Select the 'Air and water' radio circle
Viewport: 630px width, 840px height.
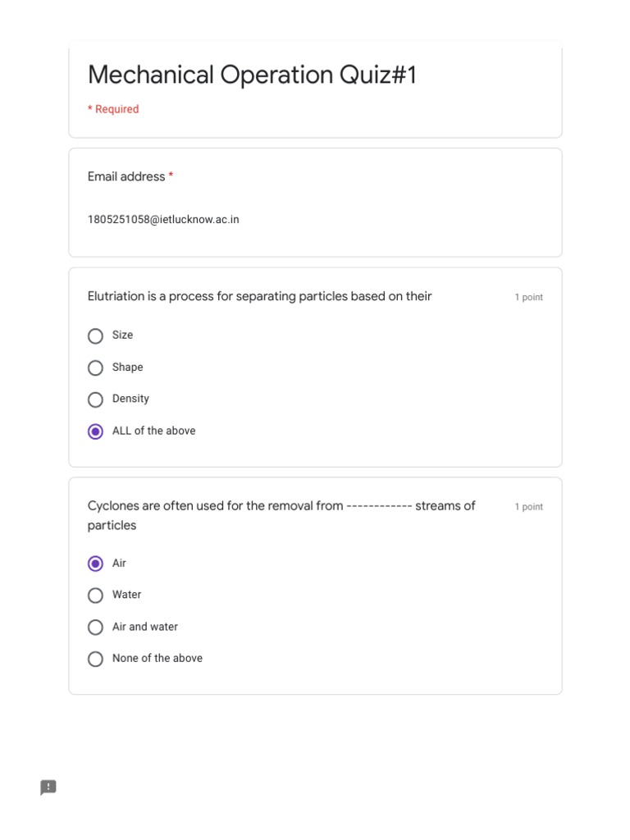pos(95,628)
